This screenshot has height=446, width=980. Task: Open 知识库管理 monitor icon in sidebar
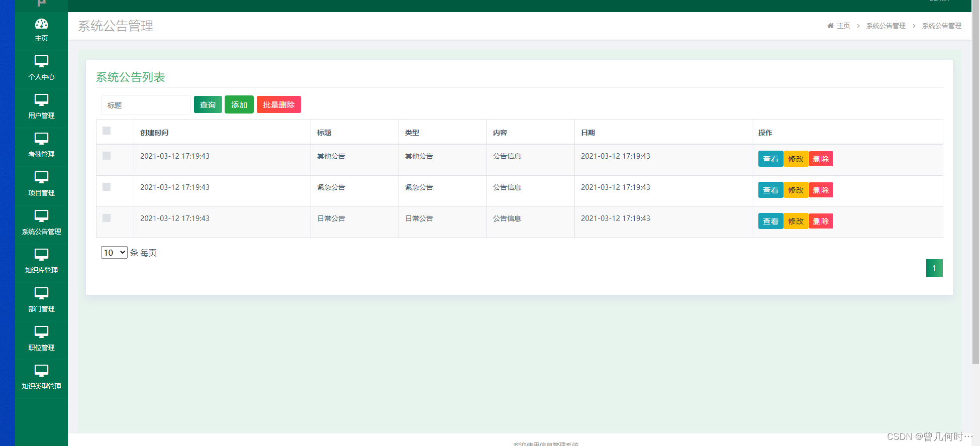(41, 255)
